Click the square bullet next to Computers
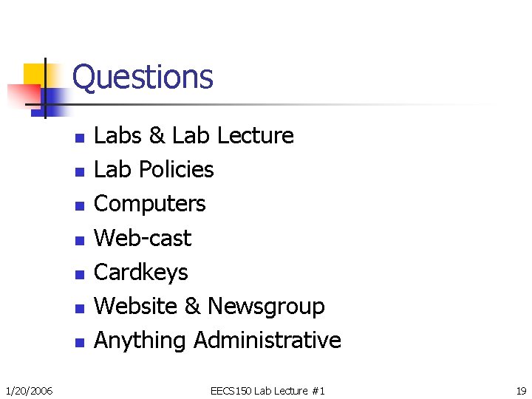Screen dimensions: 532x399 (80, 206)
